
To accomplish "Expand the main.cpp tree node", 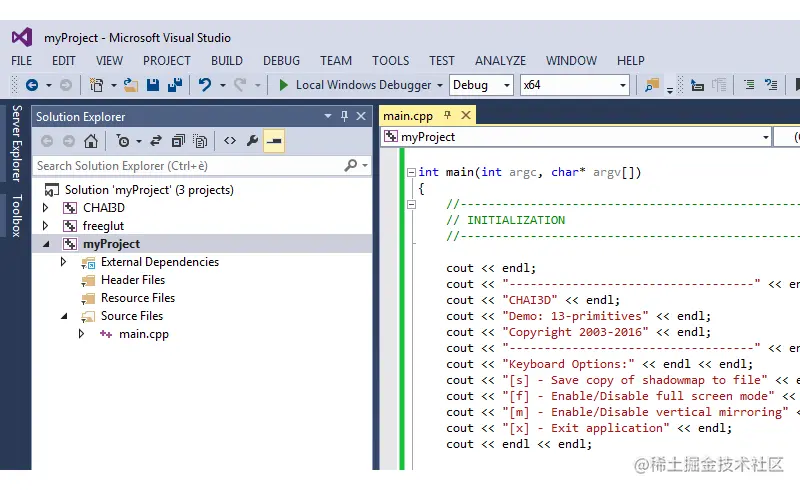I will pyautogui.click(x=81, y=334).
